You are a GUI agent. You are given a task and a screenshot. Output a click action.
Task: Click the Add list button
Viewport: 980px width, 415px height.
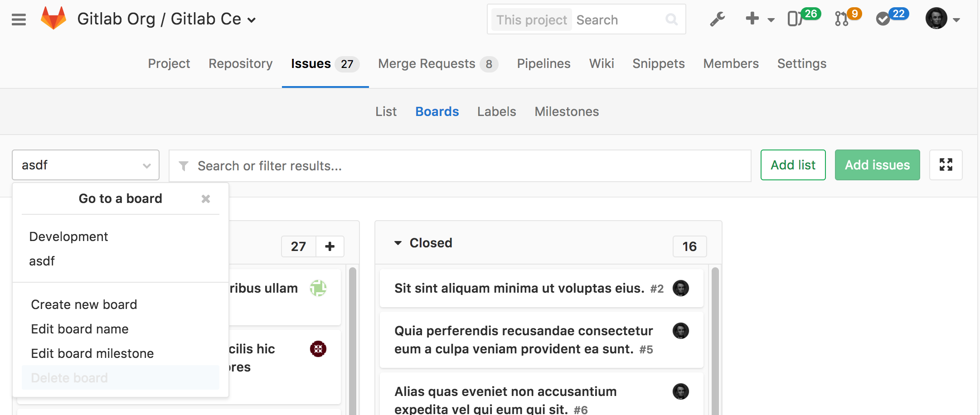click(793, 165)
